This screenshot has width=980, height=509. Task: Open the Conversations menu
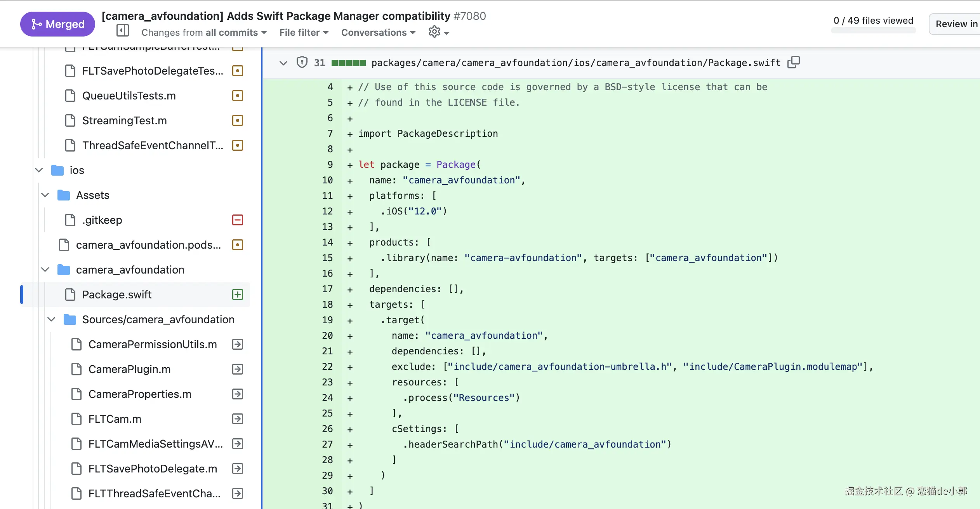[x=378, y=33]
